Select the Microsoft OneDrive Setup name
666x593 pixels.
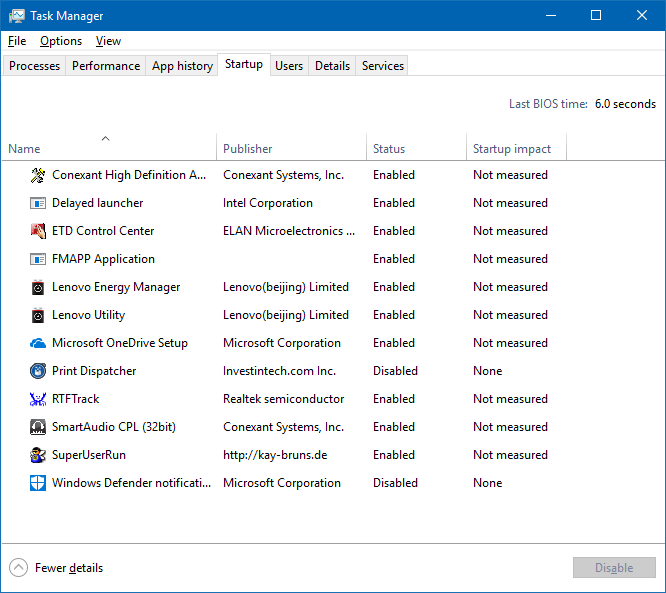(x=120, y=343)
